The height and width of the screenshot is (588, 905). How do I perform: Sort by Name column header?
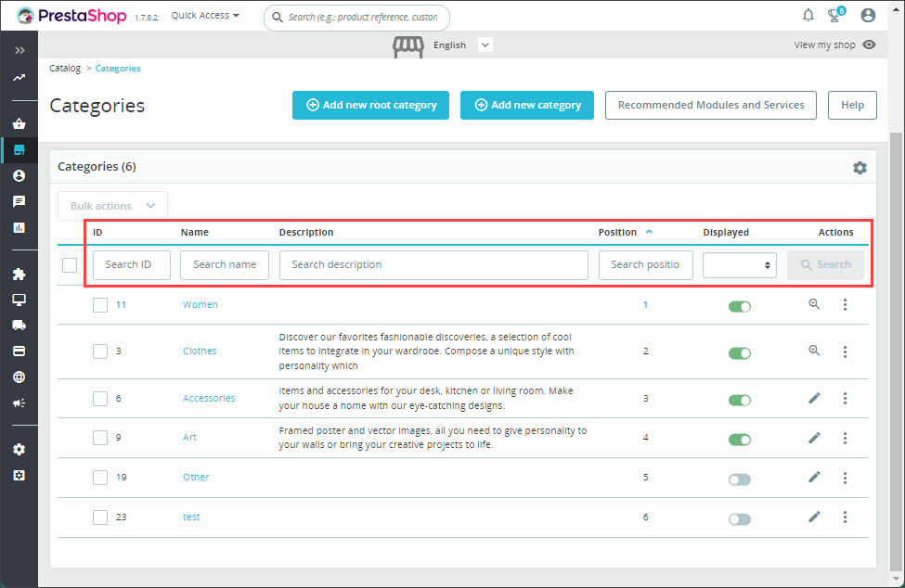(x=195, y=232)
